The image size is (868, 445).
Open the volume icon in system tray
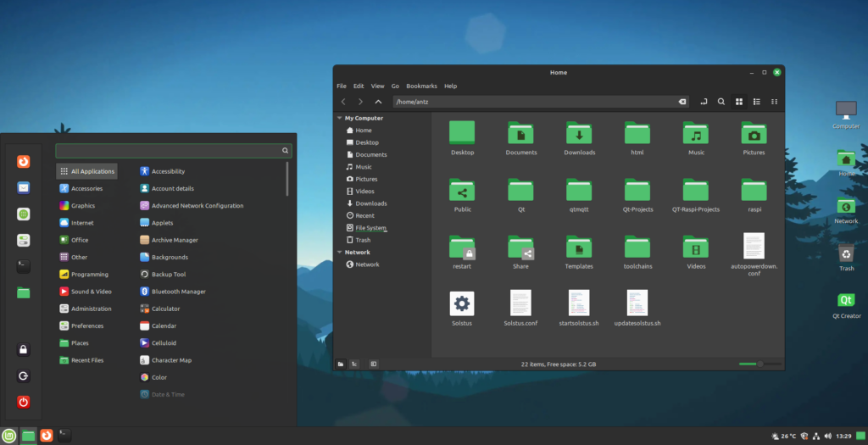(x=827, y=437)
